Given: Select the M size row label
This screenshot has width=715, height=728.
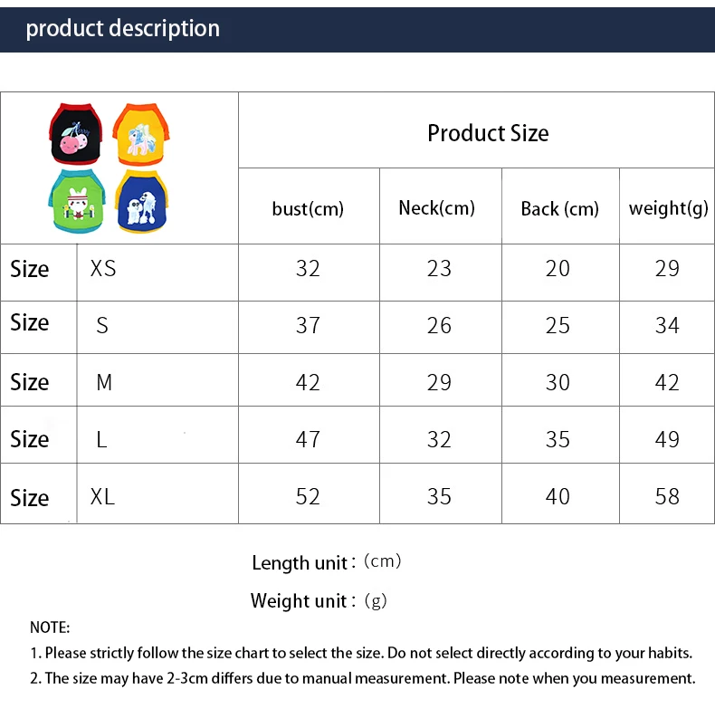Looking at the screenshot, I should click(104, 382).
